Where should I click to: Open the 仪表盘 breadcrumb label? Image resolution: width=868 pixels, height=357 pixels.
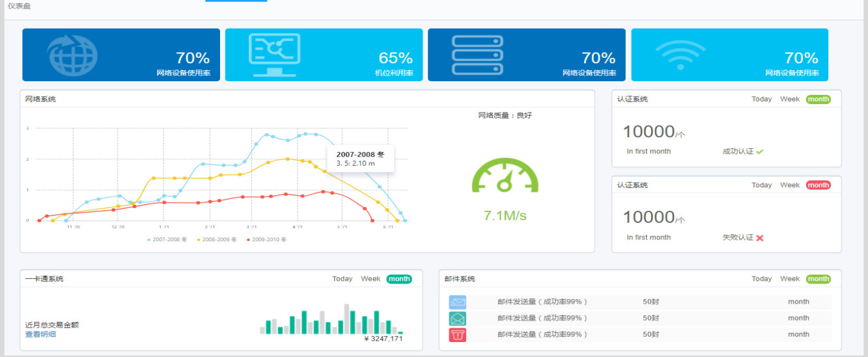coord(19,6)
